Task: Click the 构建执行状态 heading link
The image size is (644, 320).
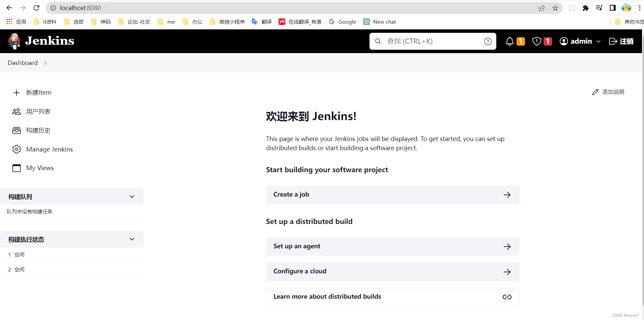Action: click(26, 239)
